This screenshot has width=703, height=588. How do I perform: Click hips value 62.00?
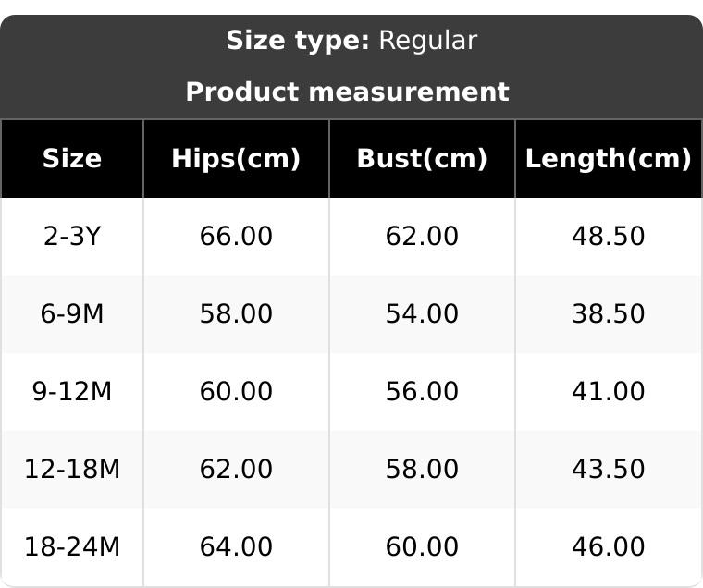pos(236,470)
